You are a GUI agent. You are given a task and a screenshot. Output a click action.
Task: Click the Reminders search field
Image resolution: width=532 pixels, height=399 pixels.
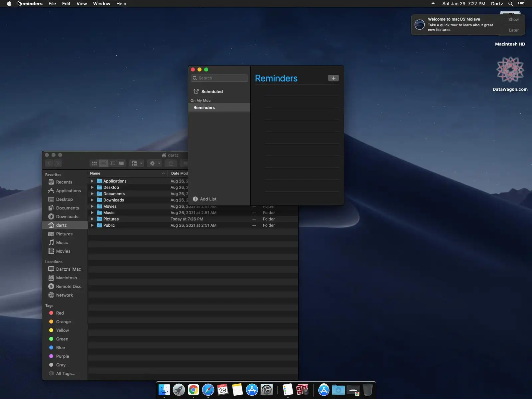[x=219, y=78]
